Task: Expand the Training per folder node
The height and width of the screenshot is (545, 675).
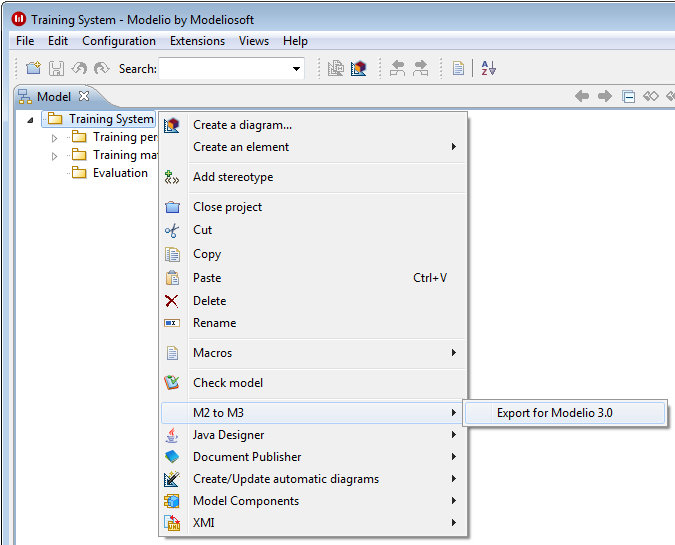Action: 55,138
